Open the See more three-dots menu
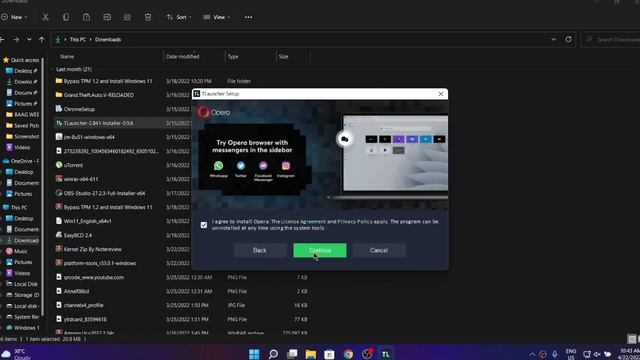 [248, 17]
